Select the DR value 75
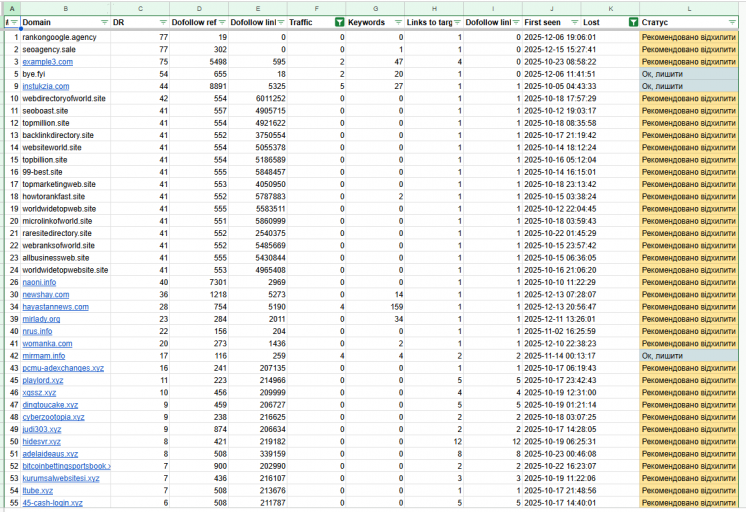This screenshot has width=746, height=512. coord(140,62)
